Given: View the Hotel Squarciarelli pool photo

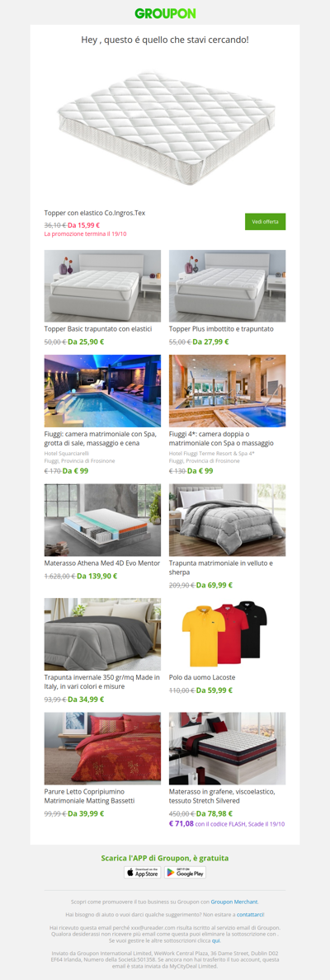Looking at the screenshot, I should click(102, 391).
